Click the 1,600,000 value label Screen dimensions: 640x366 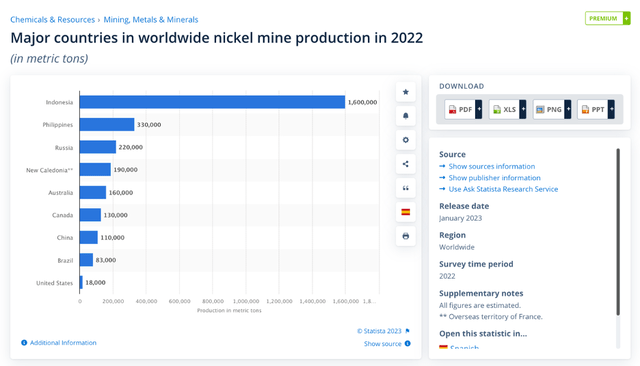coord(362,102)
